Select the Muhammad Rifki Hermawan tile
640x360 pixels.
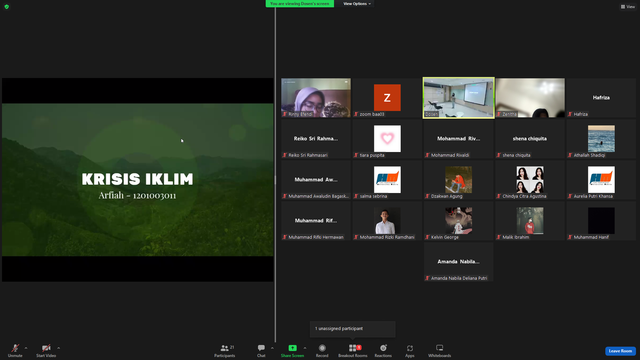[x=316, y=221]
